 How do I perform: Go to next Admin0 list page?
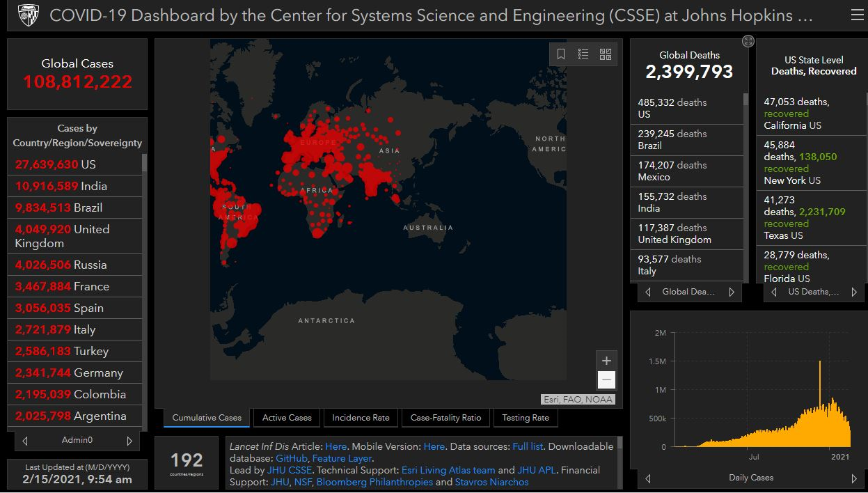(129, 441)
